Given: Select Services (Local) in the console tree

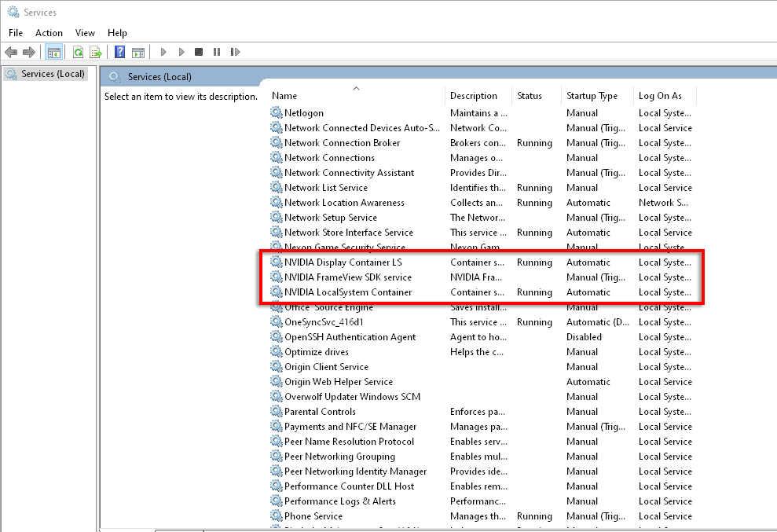Looking at the screenshot, I should 53,74.
